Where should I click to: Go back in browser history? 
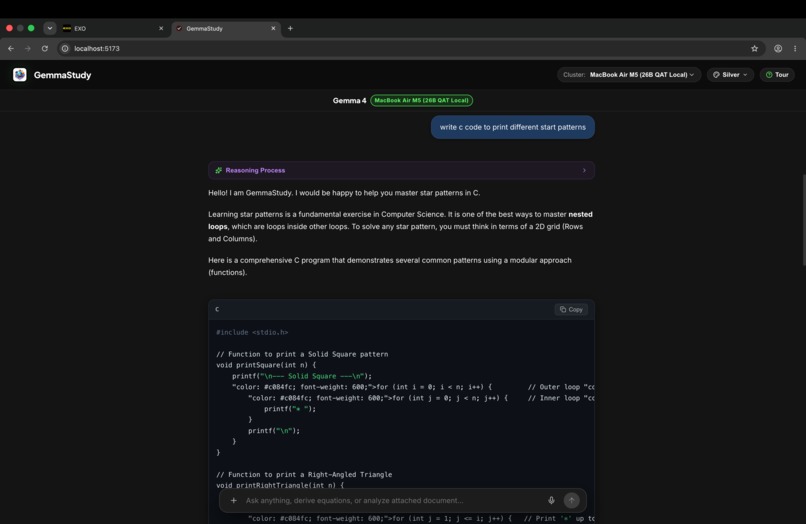pyautogui.click(x=11, y=48)
